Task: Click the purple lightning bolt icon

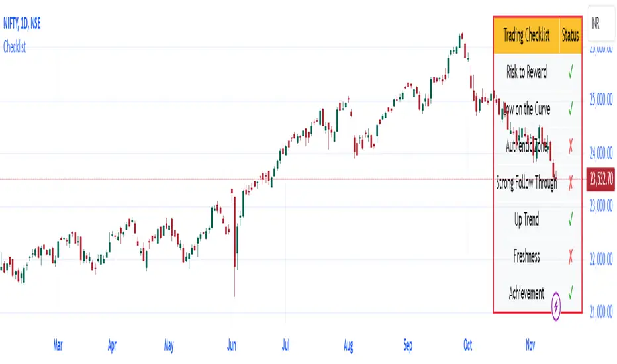Action: (555, 304)
